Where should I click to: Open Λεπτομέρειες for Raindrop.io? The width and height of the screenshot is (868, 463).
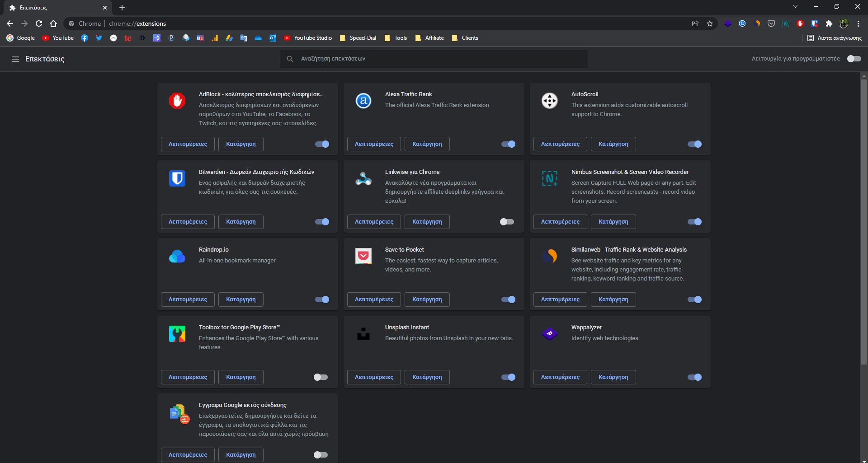(188, 299)
